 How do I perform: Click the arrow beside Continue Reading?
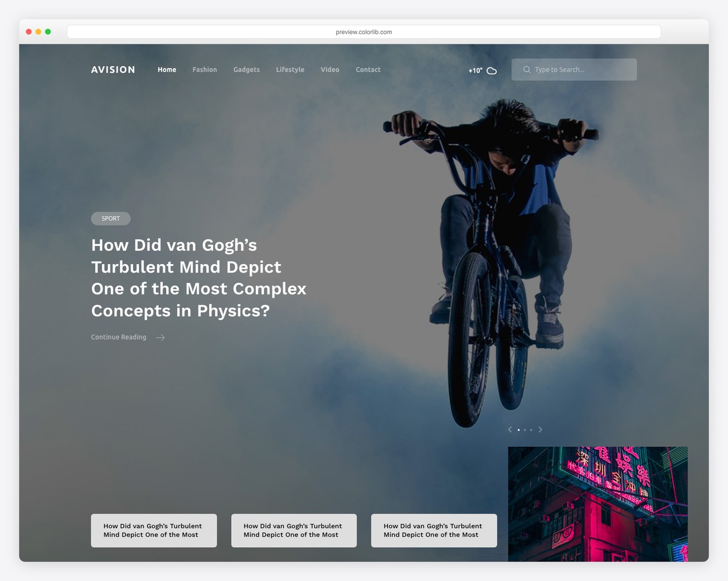(160, 337)
